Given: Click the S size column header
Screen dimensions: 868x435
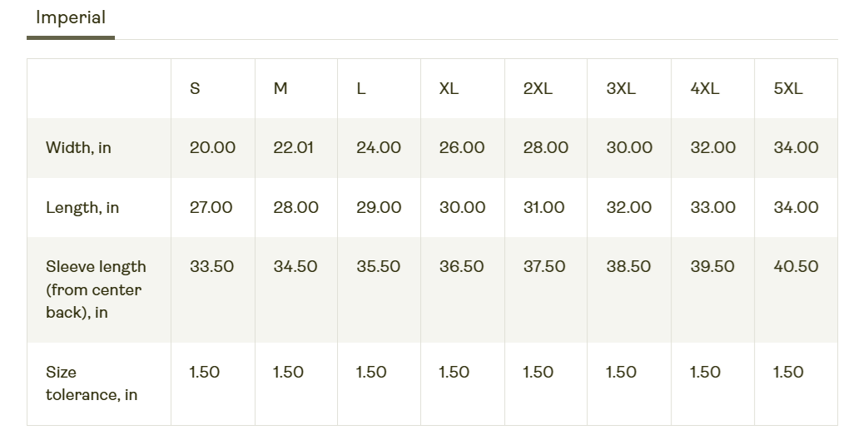Looking at the screenshot, I should tap(195, 88).
